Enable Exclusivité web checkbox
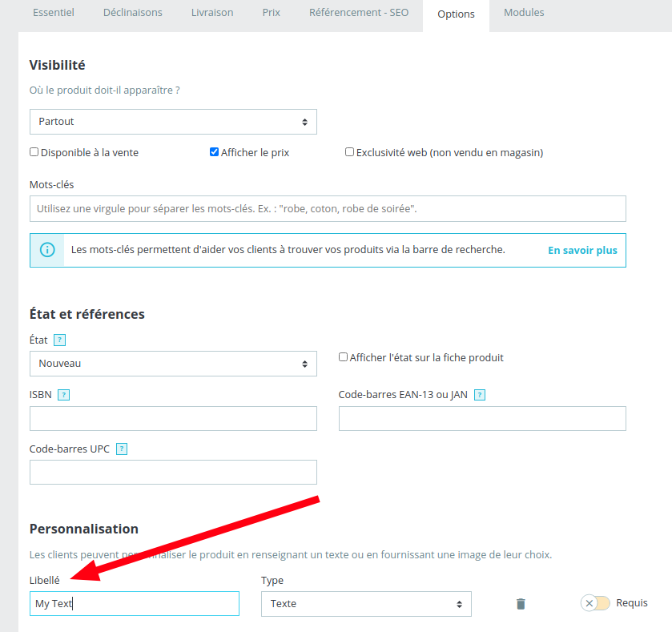 [349, 151]
